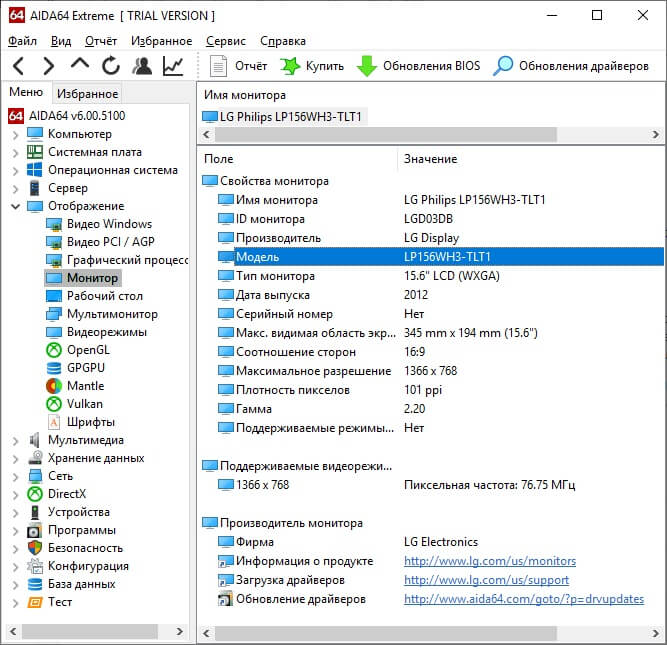This screenshot has width=667, height=645.
Task: Expand the Компьютер tree node
Action: pos(16,135)
